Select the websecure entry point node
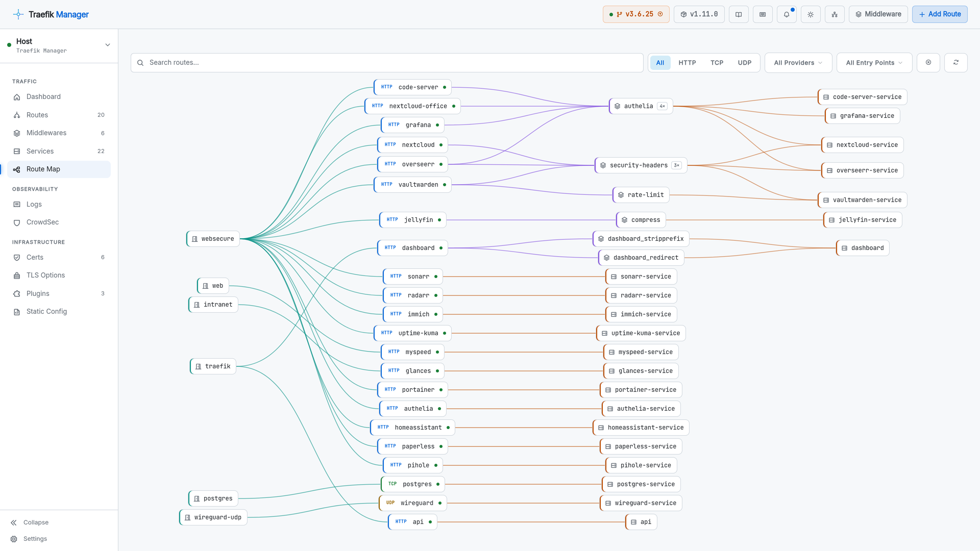The width and height of the screenshot is (980, 551). pos(213,239)
